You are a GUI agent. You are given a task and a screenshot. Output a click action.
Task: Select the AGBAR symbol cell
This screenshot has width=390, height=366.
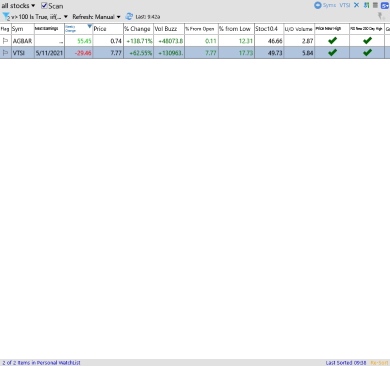[x=23, y=41]
